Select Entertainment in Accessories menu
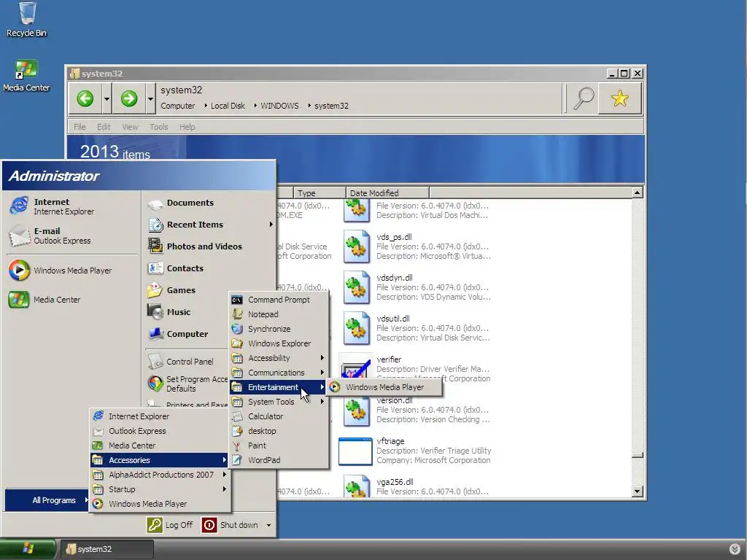 pyautogui.click(x=278, y=387)
